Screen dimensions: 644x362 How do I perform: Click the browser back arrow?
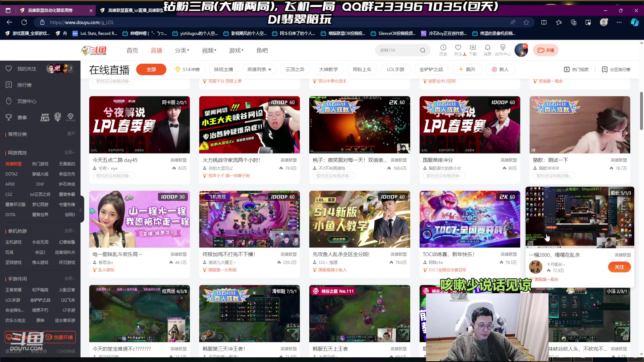[9, 22]
